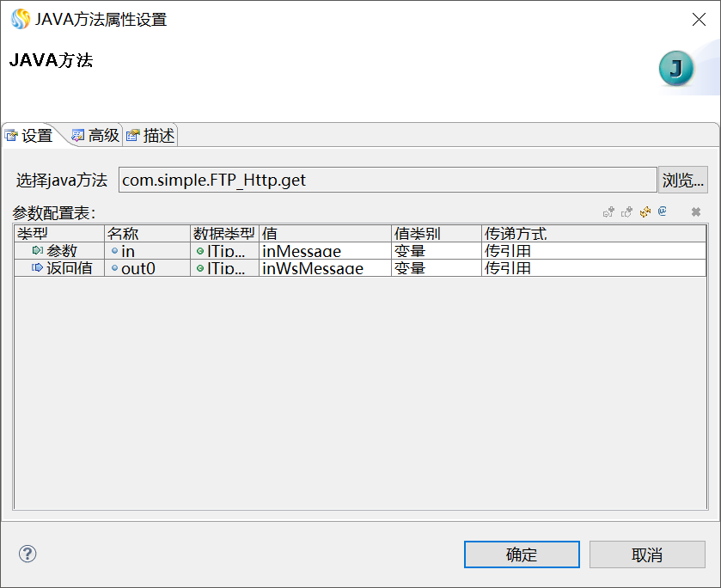
Task: Select the 参数 cell in the table
Action: (59, 251)
